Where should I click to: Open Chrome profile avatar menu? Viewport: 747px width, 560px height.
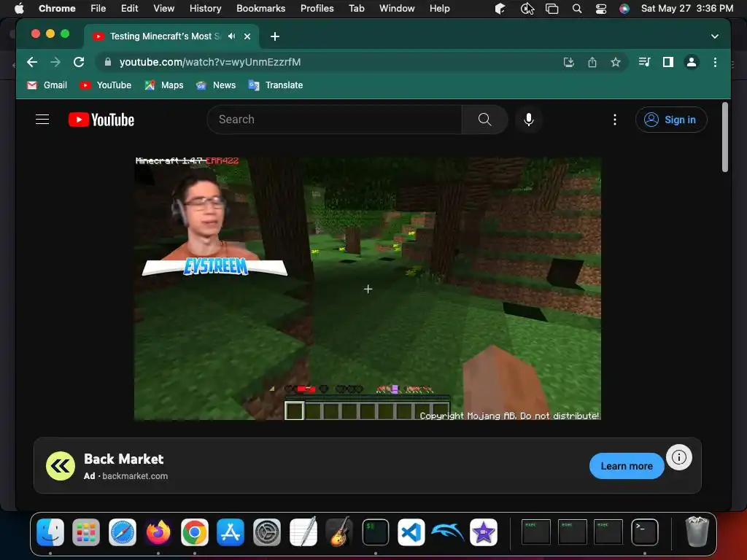click(692, 62)
